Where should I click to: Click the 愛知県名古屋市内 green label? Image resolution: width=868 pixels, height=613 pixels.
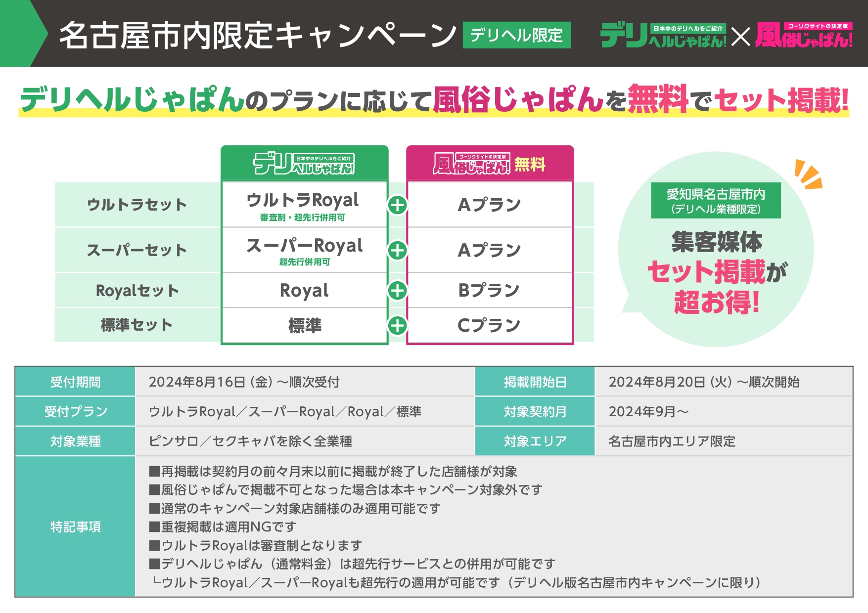click(716, 201)
